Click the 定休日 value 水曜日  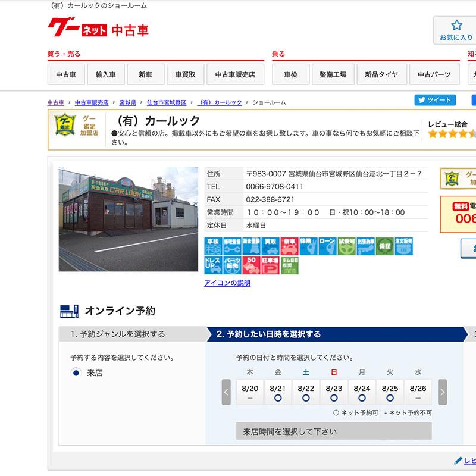[256, 226]
